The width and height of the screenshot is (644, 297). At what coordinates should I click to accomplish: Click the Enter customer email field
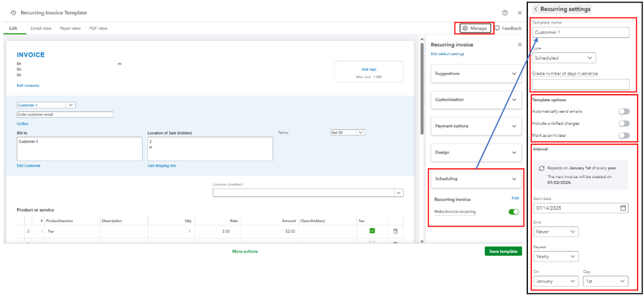coord(65,115)
